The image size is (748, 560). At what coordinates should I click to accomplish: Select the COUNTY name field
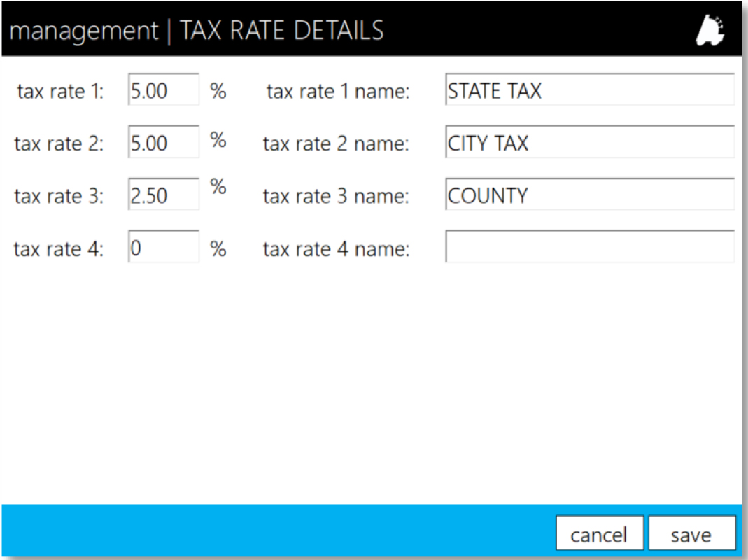click(x=590, y=195)
